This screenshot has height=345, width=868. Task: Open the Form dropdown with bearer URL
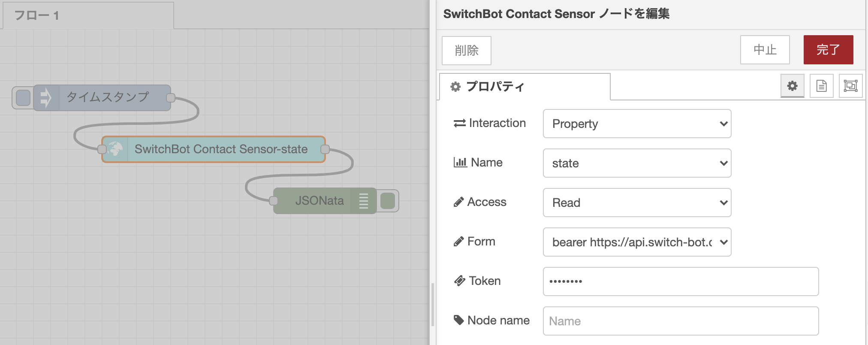point(637,242)
